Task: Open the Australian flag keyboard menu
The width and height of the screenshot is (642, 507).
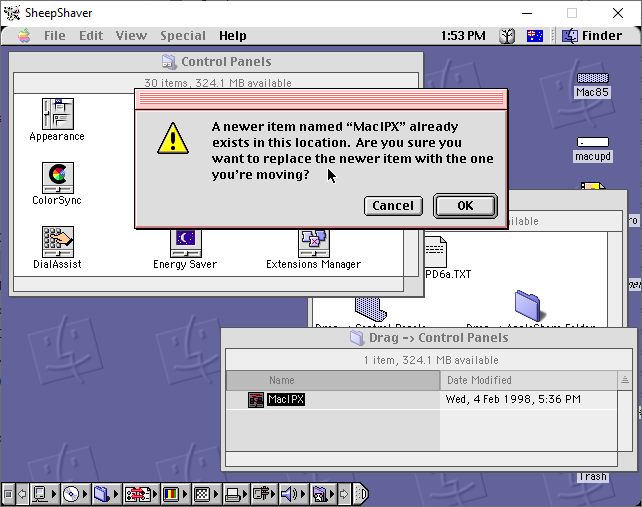Action: 535,36
